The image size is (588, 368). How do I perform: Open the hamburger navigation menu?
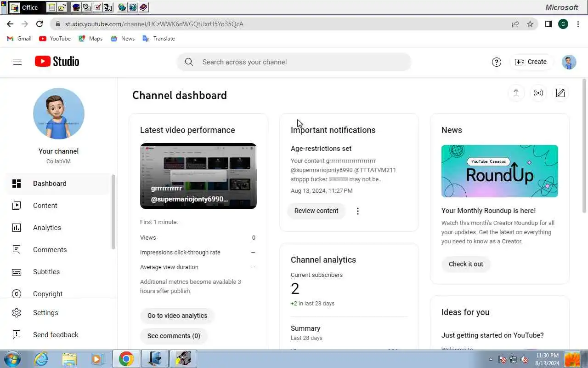pos(17,62)
